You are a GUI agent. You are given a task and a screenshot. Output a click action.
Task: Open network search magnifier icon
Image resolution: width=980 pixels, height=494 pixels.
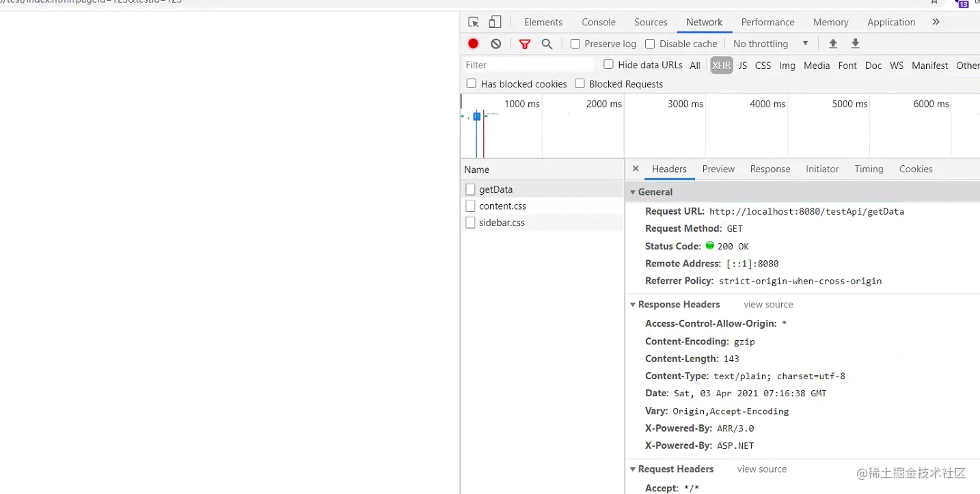point(547,44)
